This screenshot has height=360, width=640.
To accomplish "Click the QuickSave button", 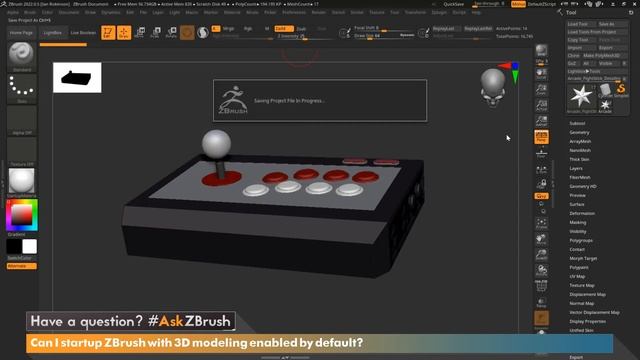I will 453,4.
